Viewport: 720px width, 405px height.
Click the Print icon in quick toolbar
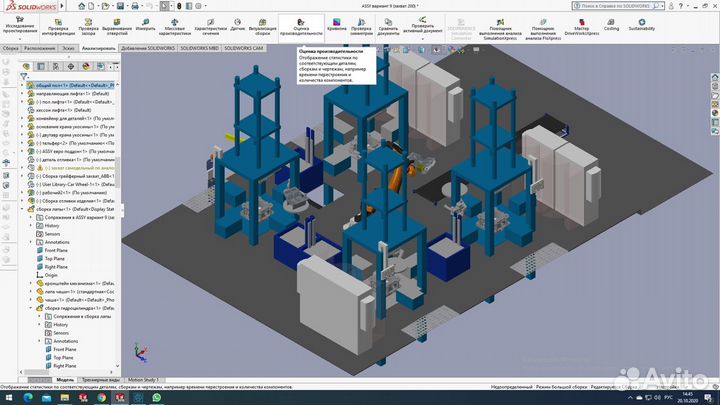135,6
